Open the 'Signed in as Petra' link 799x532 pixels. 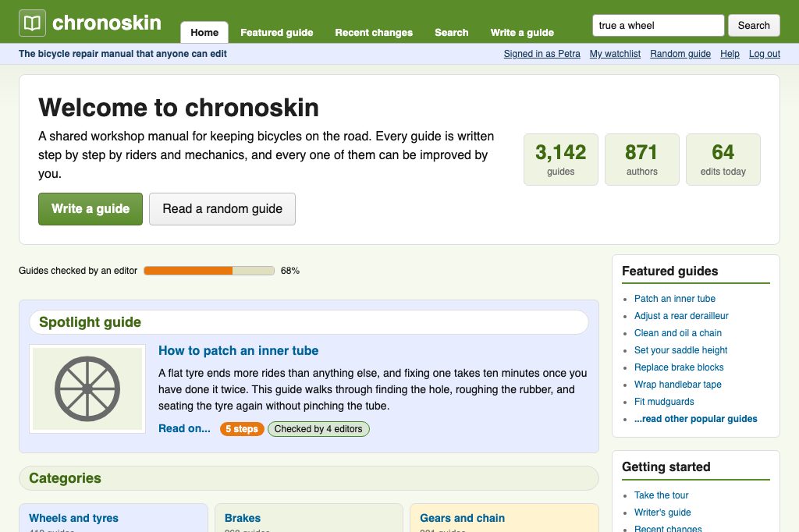pyautogui.click(x=542, y=54)
